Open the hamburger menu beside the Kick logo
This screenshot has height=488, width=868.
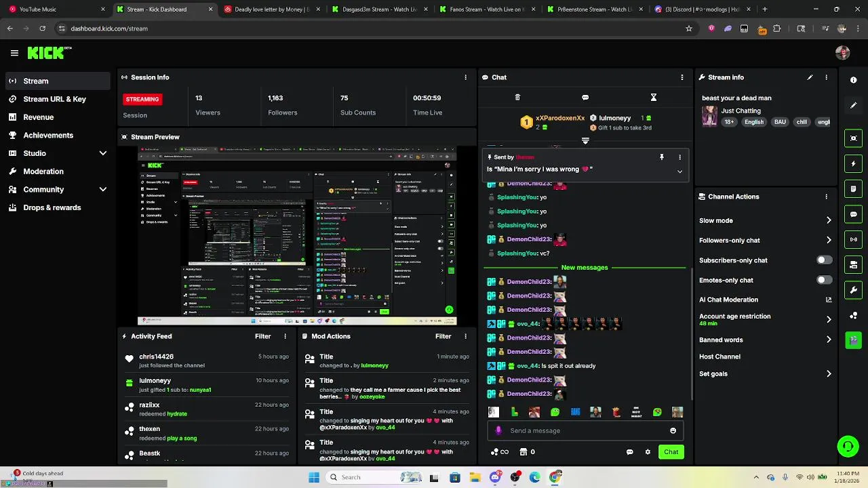(x=14, y=53)
